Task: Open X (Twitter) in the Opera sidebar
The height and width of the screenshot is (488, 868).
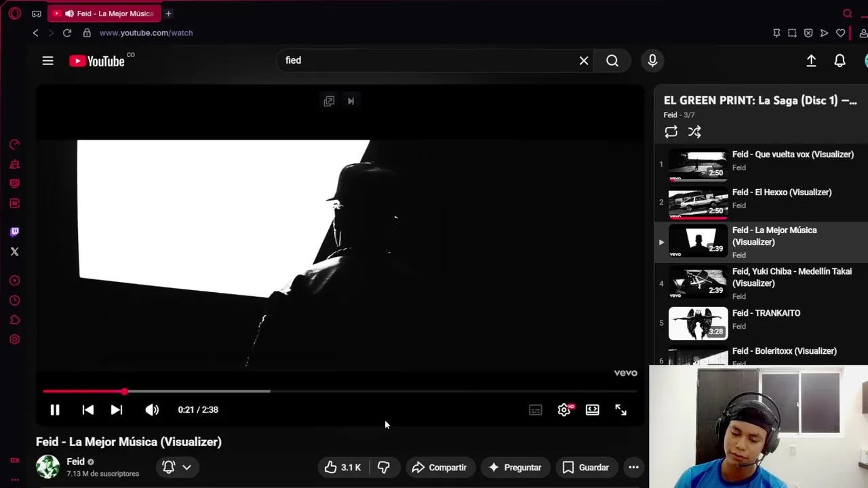Action: coord(15,251)
